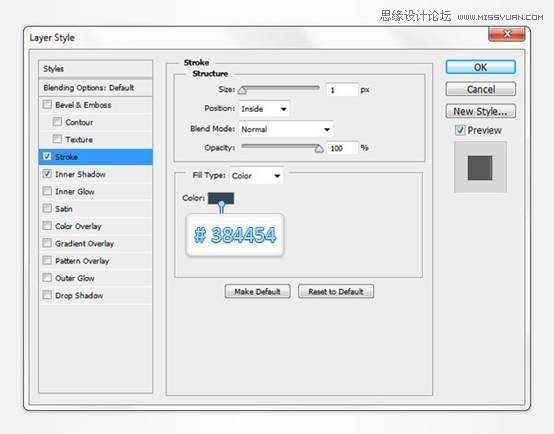This screenshot has width=554, height=434.
Task: Click Make Default button
Action: 258,292
